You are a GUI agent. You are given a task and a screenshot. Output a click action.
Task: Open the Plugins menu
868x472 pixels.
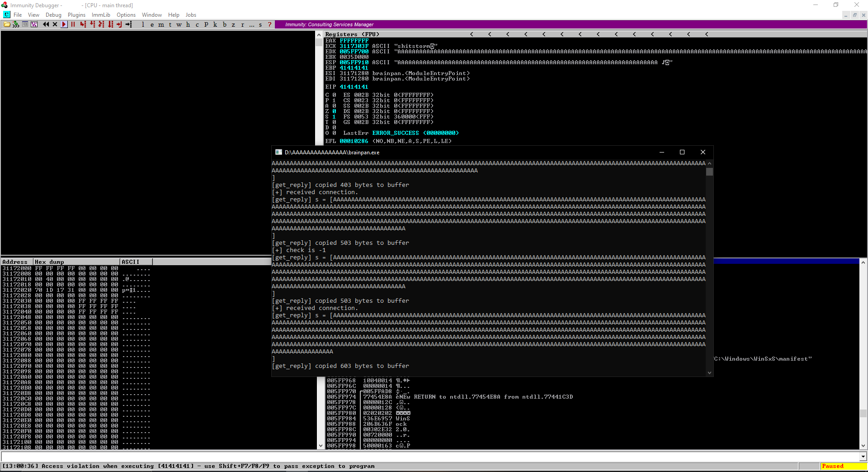point(76,14)
